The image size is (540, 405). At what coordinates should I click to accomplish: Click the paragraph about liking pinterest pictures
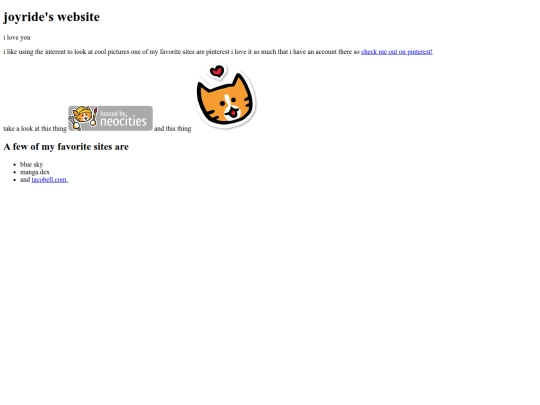pos(218,52)
